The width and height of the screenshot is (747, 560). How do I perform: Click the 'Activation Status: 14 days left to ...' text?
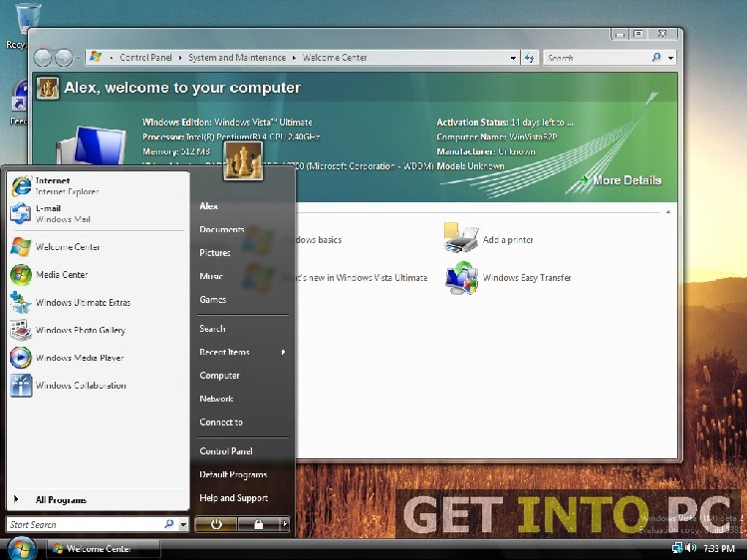(505, 122)
